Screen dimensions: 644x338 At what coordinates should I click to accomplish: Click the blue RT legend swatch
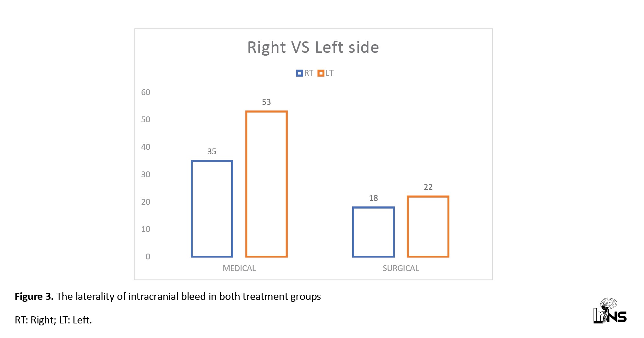pos(299,73)
